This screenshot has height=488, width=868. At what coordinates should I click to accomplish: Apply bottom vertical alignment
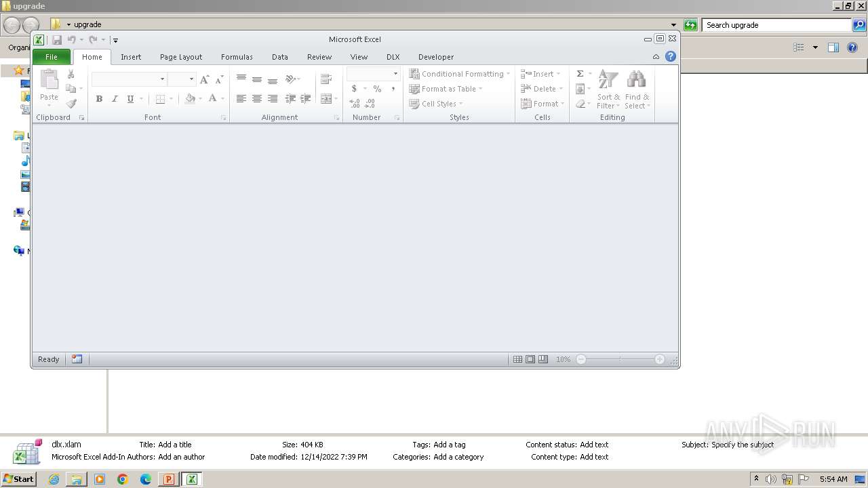click(x=272, y=79)
